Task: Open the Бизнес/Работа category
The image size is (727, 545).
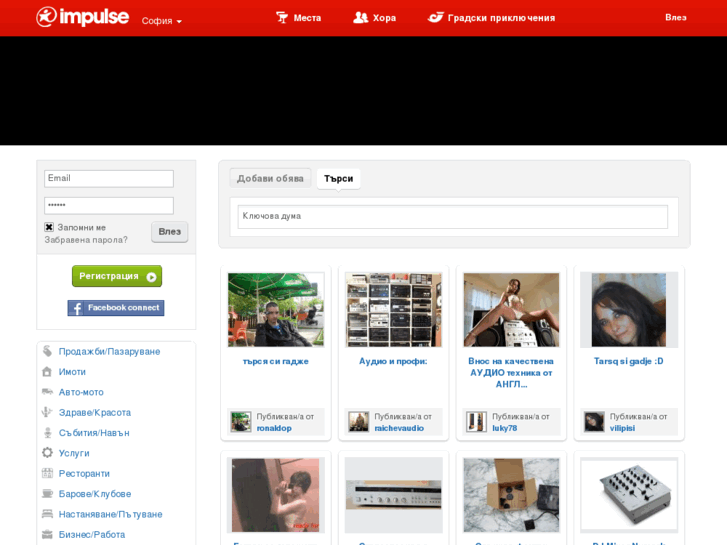Action: 92,535
